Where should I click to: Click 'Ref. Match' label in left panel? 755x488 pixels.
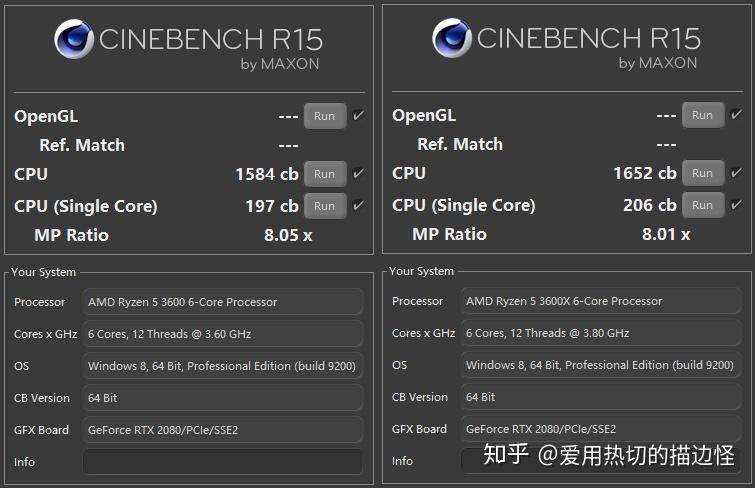[82, 145]
